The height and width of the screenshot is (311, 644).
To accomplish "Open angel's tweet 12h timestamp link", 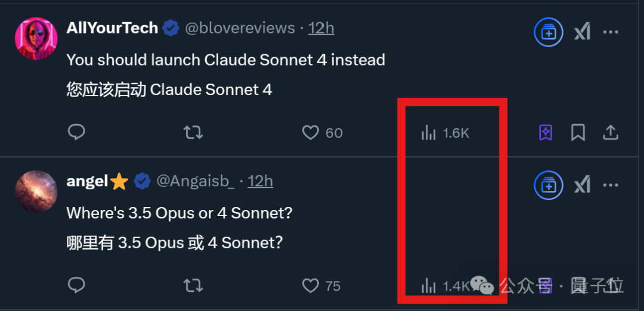I will 261,181.
